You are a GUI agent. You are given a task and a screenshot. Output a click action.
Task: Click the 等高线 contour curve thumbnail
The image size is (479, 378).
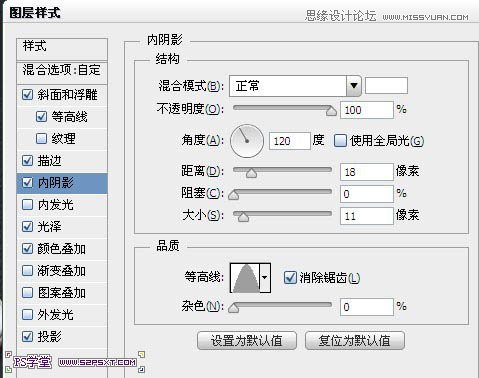click(245, 278)
